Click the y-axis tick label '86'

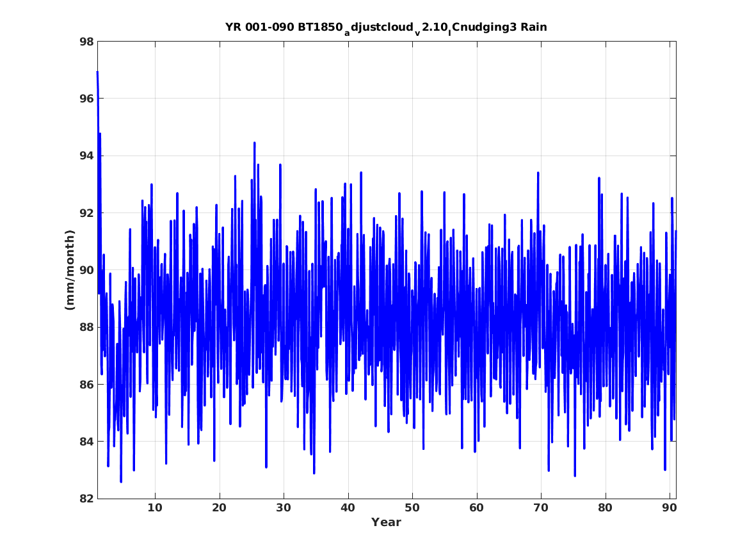click(86, 384)
